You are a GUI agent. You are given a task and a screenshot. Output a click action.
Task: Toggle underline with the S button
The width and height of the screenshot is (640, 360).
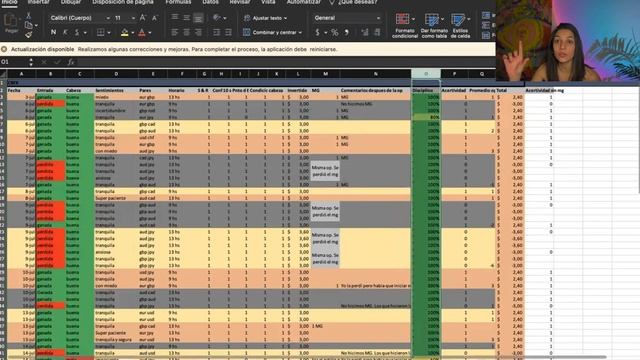pos(77,32)
